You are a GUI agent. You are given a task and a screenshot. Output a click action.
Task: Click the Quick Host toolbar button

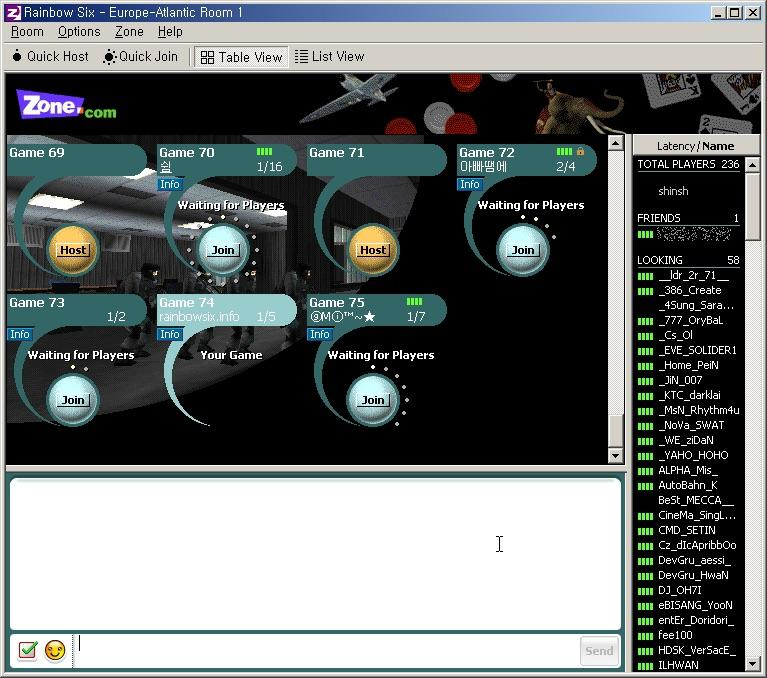tap(50, 57)
